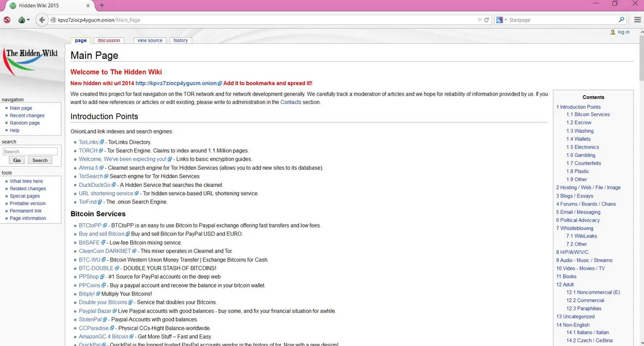Select the page tab

click(x=81, y=40)
